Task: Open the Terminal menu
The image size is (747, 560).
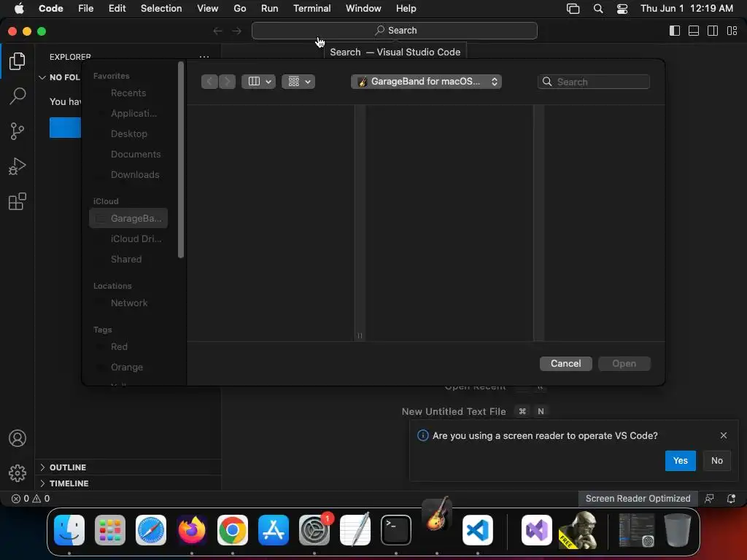Action: [312, 8]
